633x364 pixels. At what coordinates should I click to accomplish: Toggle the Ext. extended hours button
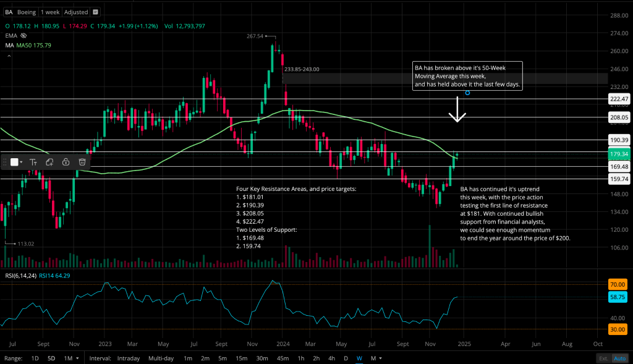[603, 358]
